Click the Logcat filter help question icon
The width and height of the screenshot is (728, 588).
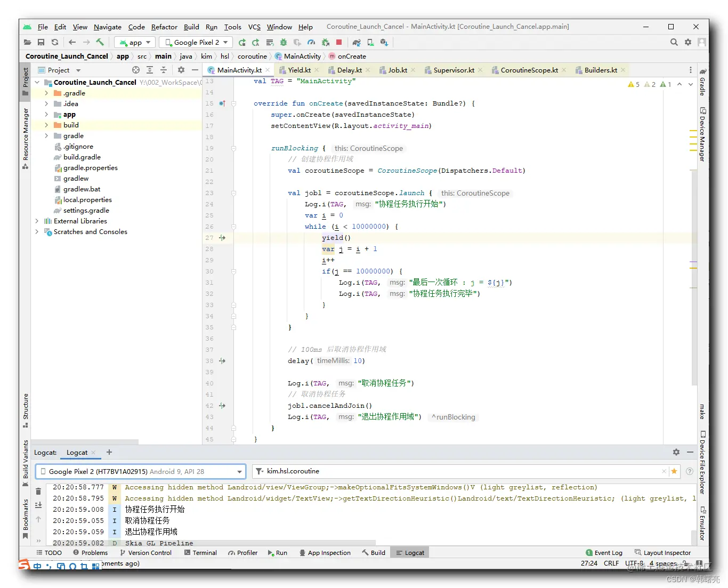click(690, 471)
